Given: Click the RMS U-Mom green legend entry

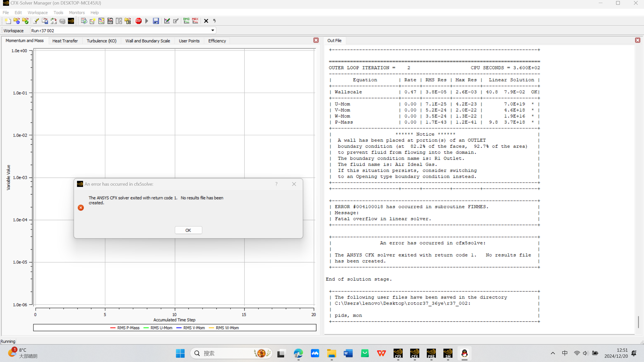Looking at the screenshot, I should click(158, 328).
